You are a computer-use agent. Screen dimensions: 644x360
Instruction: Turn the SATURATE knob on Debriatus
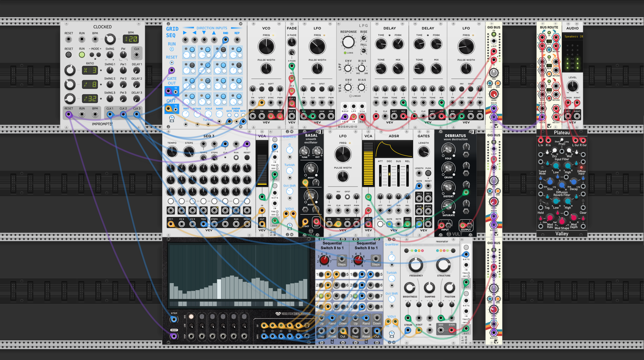(448, 206)
